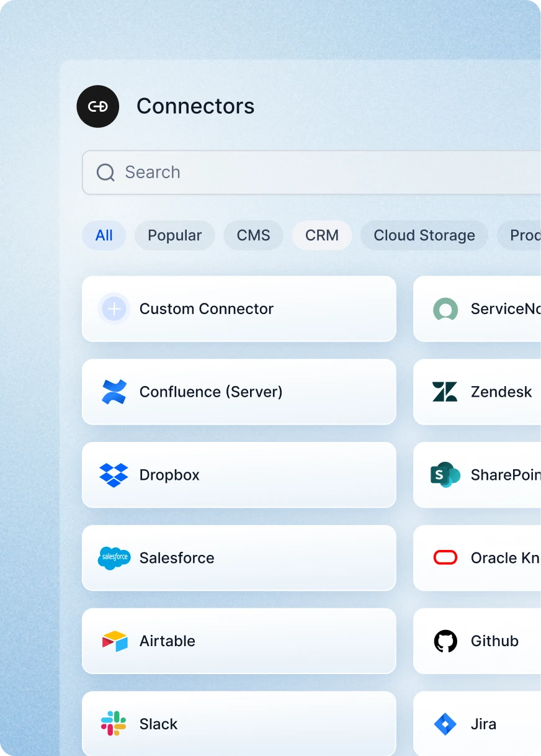Click the Oracle Knowledge label text
541x756 pixels.
point(506,558)
